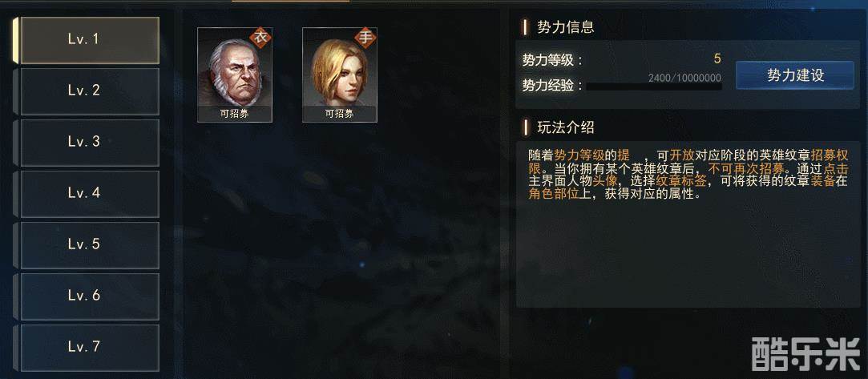The height and width of the screenshot is (379, 868).
Task: Click the faction level value 5
Action: pyautogui.click(x=717, y=58)
